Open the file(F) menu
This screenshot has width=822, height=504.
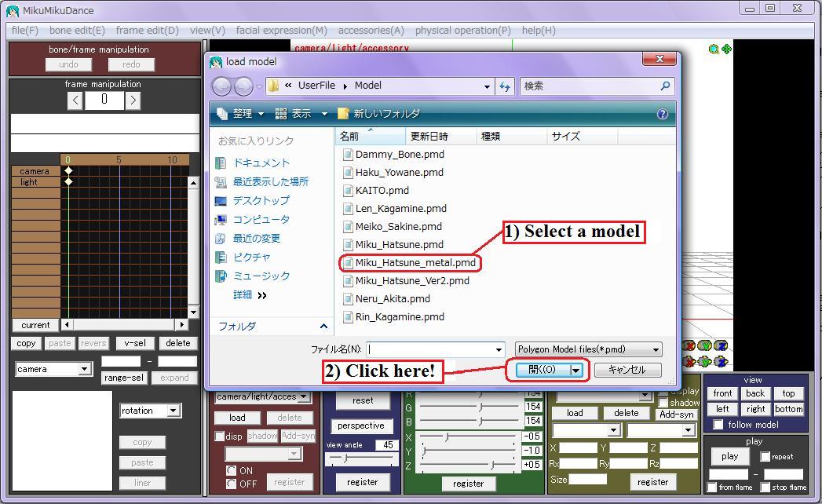[x=24, y=31]
